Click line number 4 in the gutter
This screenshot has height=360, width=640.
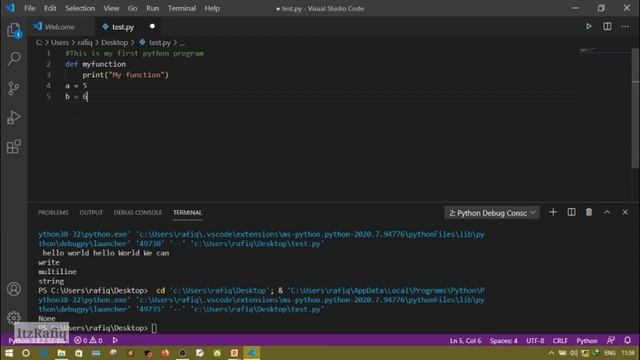pos(48,86)
